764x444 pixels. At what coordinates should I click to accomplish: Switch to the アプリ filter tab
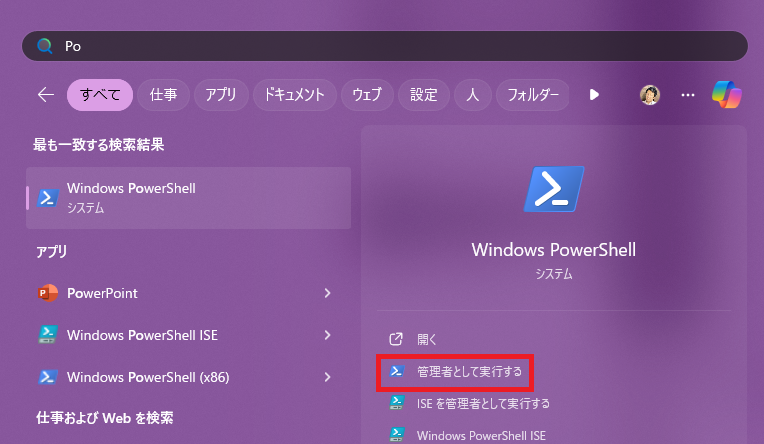pyautogui.click(x=221, y=95)
